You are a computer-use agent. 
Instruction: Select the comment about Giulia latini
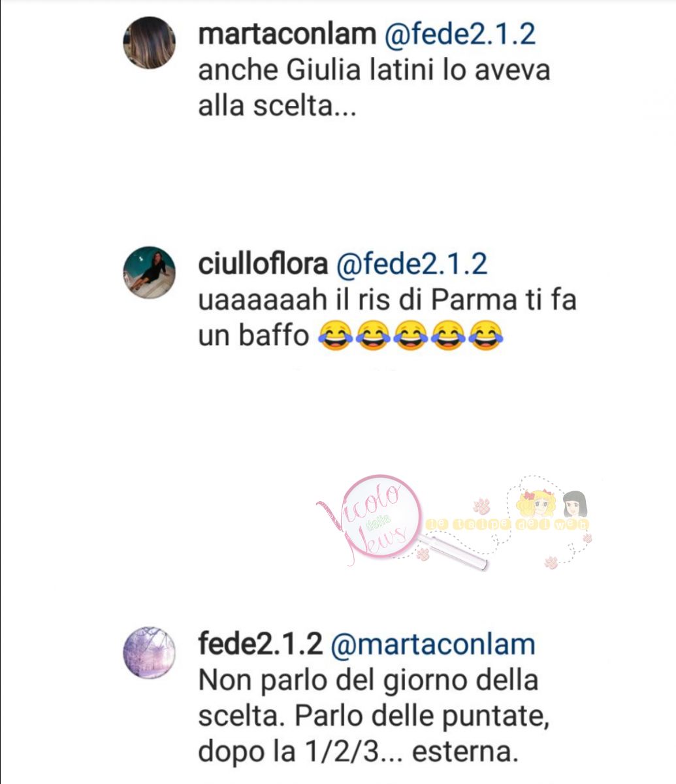pos(374,87)
